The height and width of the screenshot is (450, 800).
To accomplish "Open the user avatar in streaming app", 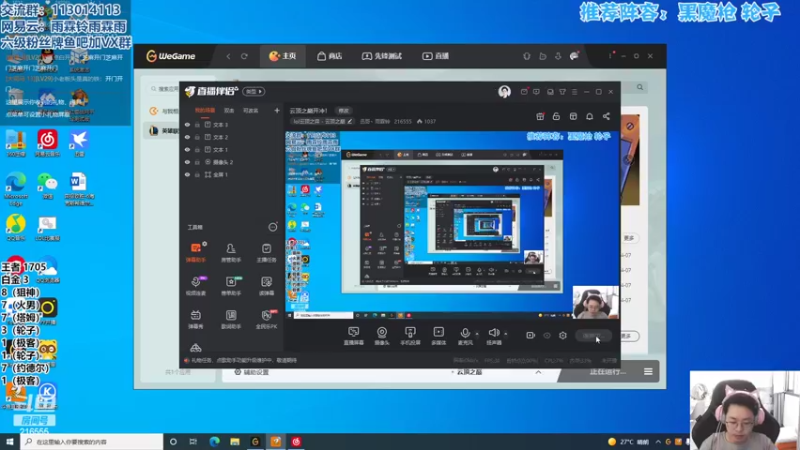I will [504, 91].
